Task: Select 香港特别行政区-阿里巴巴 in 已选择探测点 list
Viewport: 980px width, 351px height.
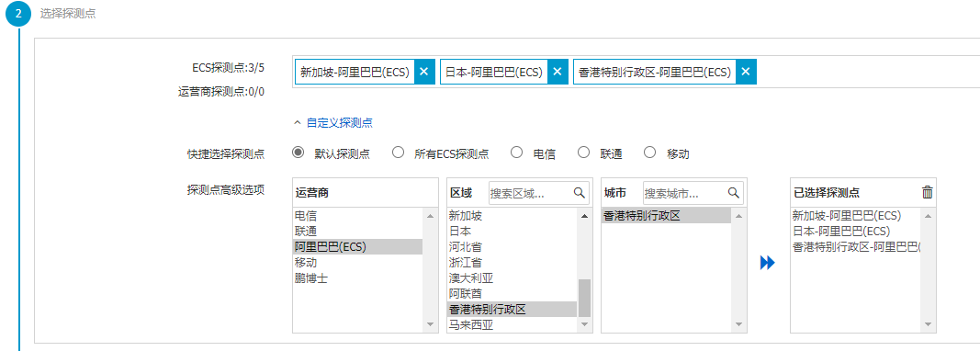Action: click(x=856, y=247)
